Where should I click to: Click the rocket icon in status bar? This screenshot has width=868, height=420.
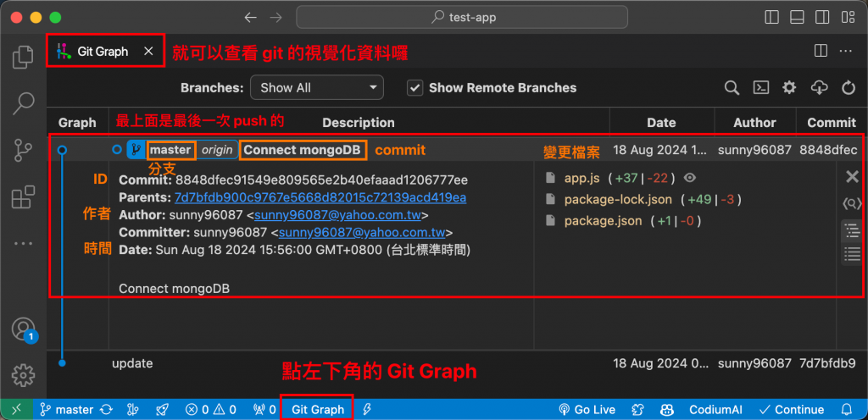click(x=162, y=410)
